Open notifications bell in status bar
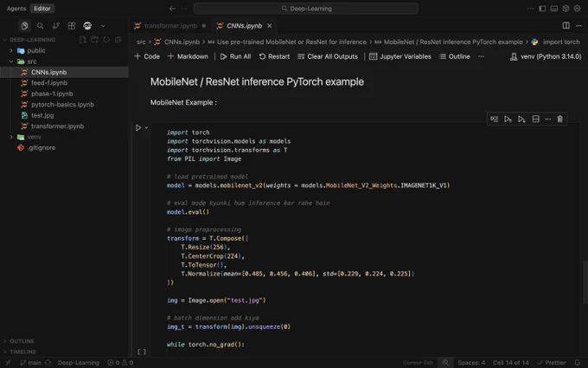Image resolution: width=588 pixels, height=368 pixels. tap(577, 362)
